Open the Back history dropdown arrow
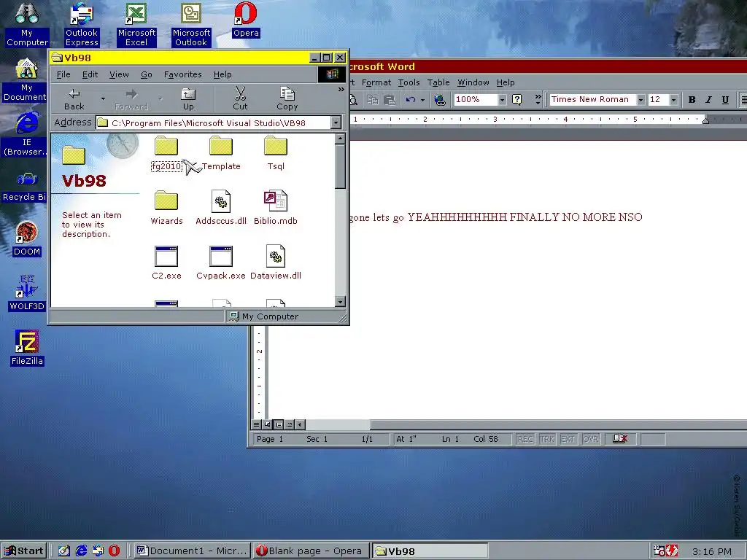Viewport: 747px width, 560px height. click(103, 99)
